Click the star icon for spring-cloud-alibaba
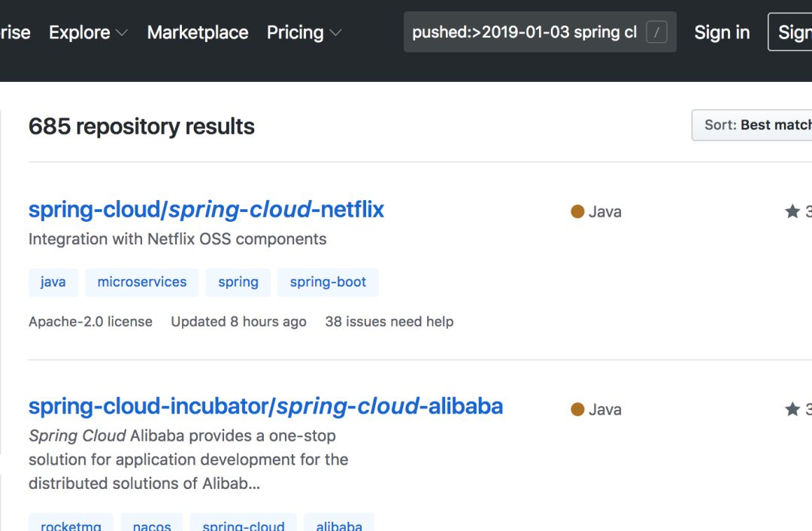 point(792,409)
